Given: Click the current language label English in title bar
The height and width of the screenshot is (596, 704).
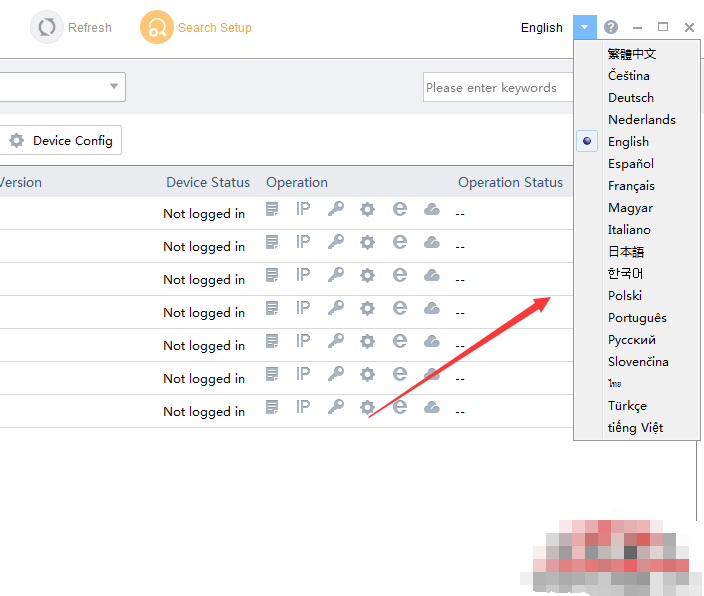Looking at the screenshot, I should point(541,27).
